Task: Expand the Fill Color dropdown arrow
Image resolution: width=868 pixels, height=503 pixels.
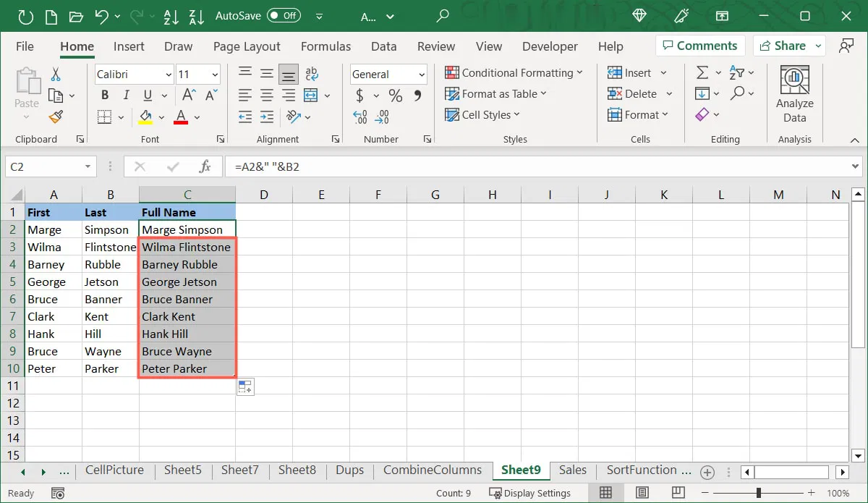Action: coord(161,117)
